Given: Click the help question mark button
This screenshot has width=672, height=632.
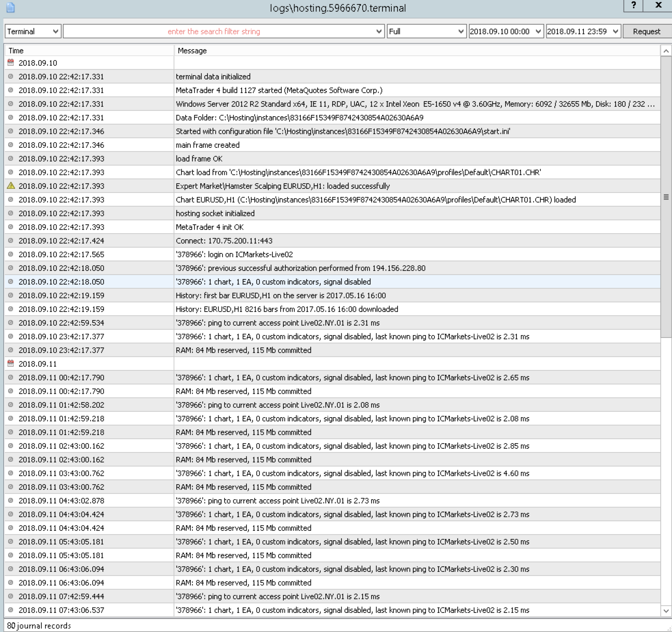Looking at the screenshot, I should (633, 5).
